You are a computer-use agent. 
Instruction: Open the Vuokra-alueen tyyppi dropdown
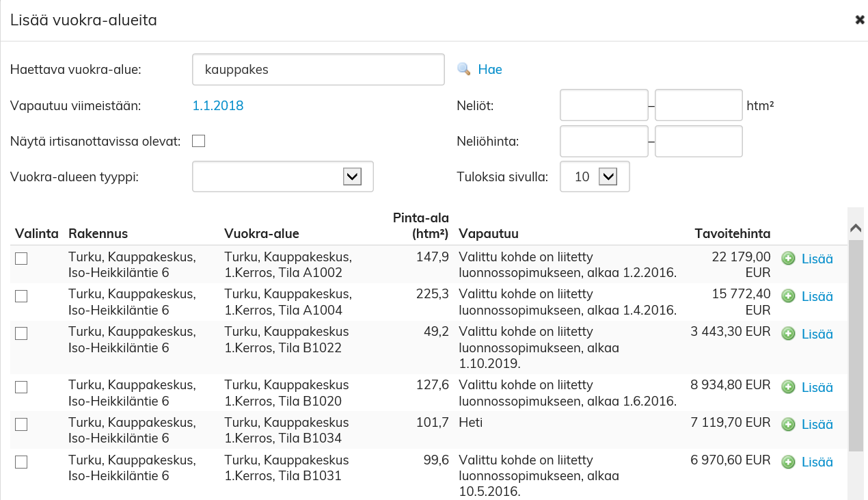click(x=351, y=176)
